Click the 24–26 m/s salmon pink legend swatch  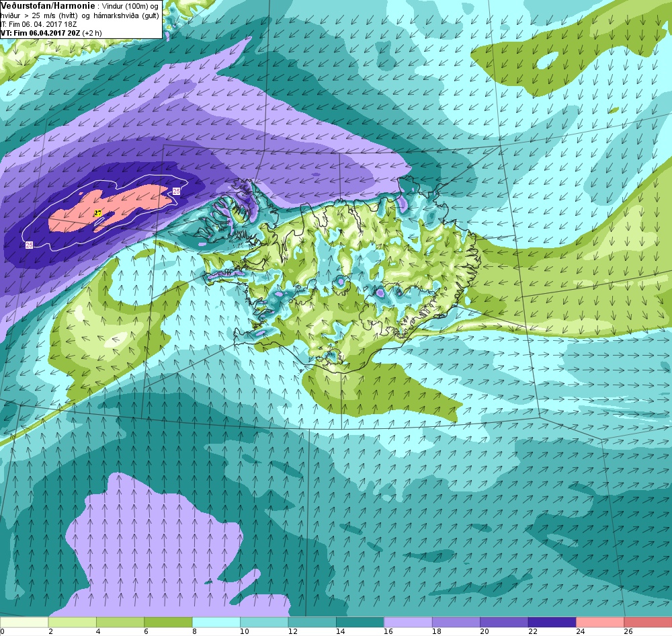(x=600, y=622)
